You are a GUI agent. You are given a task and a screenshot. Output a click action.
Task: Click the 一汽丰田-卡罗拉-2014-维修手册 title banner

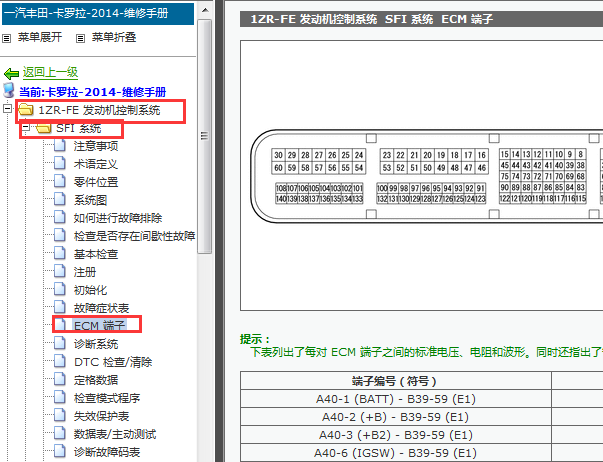[x=98, y=13]
